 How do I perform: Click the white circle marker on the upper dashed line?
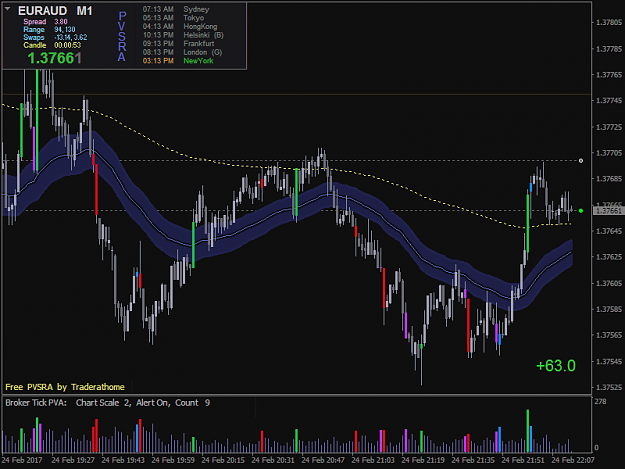click(581, 161)
